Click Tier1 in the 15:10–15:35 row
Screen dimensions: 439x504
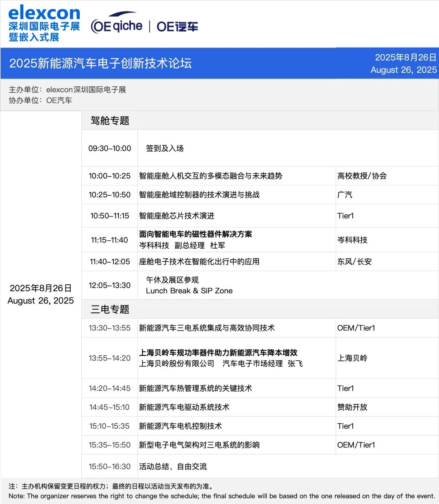tap(346, 426)
